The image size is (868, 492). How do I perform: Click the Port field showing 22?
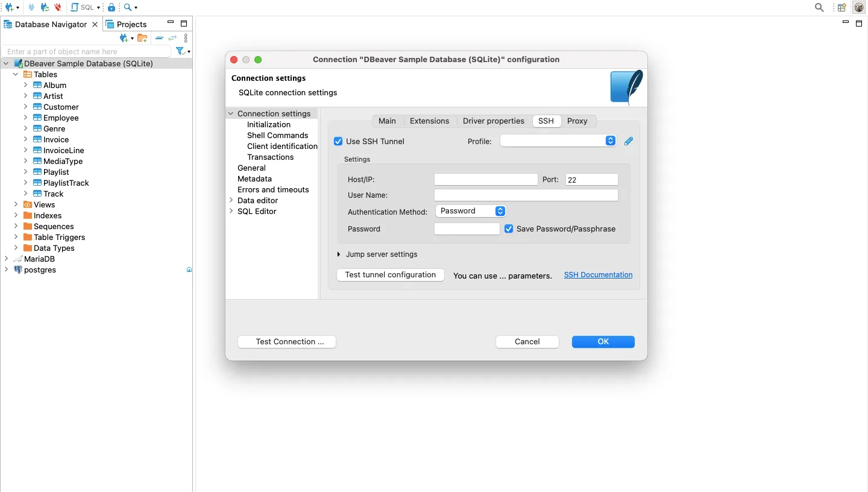point(592,180)
